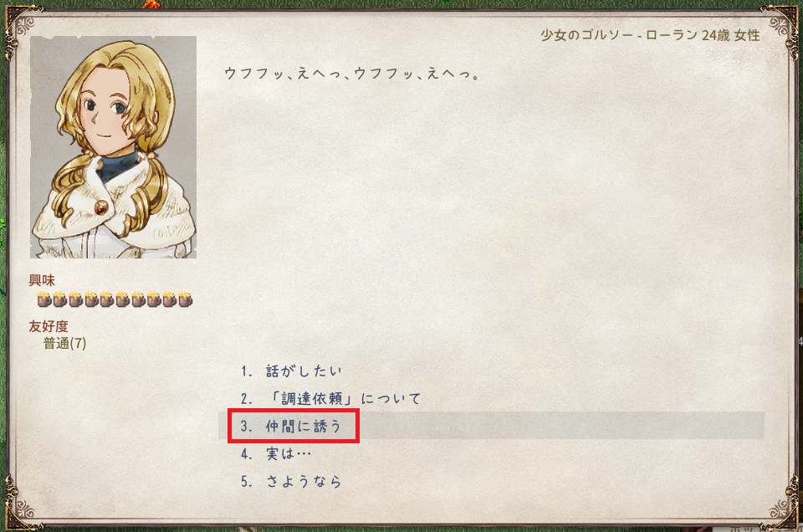Click the ウフフッ、えへっ dialogue line
This screenshot has width=803, height=532.
coord(352,74)
